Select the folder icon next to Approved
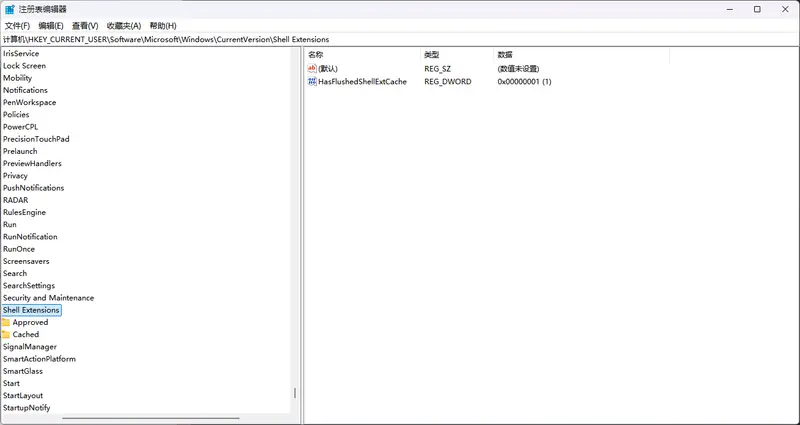The width and height of the screenshot is (800, 425). pyautogui.click(x=6, y=322)
